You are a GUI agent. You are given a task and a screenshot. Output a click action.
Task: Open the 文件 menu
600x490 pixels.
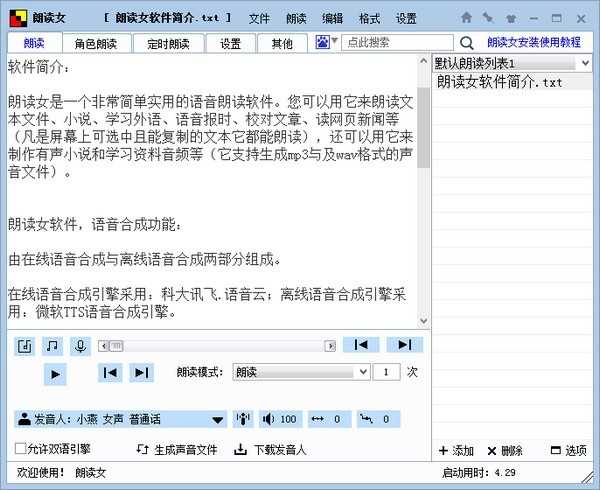(259, 18)
